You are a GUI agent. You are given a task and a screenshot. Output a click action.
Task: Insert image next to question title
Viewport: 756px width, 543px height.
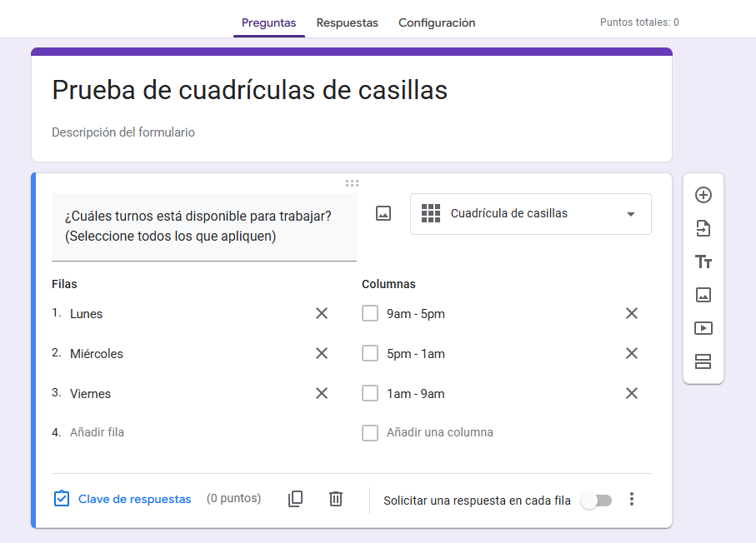pyautogui.click(x=383, y=214)
